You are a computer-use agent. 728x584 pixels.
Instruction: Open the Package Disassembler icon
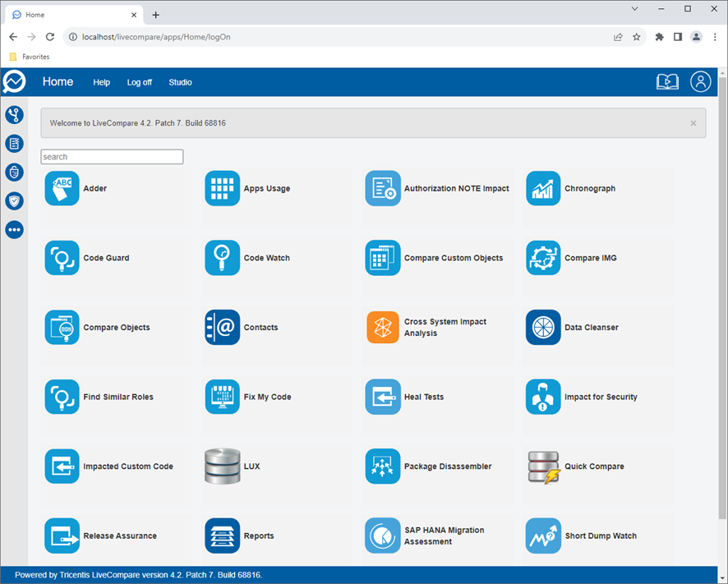[383, 466]
